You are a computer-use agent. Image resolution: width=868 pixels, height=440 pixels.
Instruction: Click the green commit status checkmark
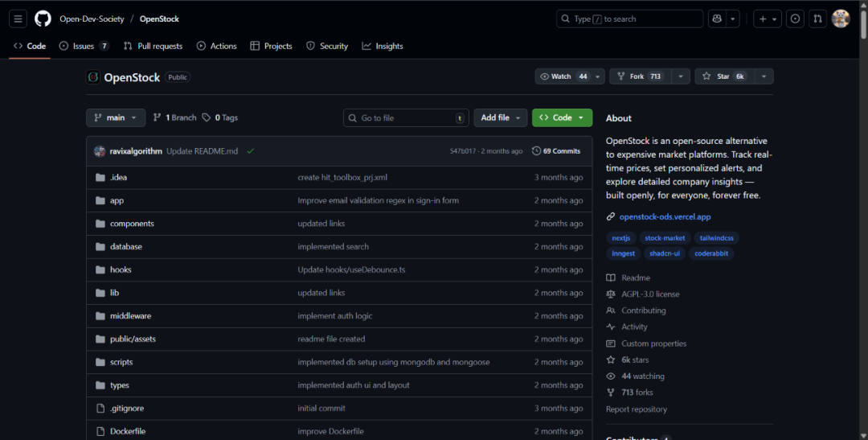[251, 151]
